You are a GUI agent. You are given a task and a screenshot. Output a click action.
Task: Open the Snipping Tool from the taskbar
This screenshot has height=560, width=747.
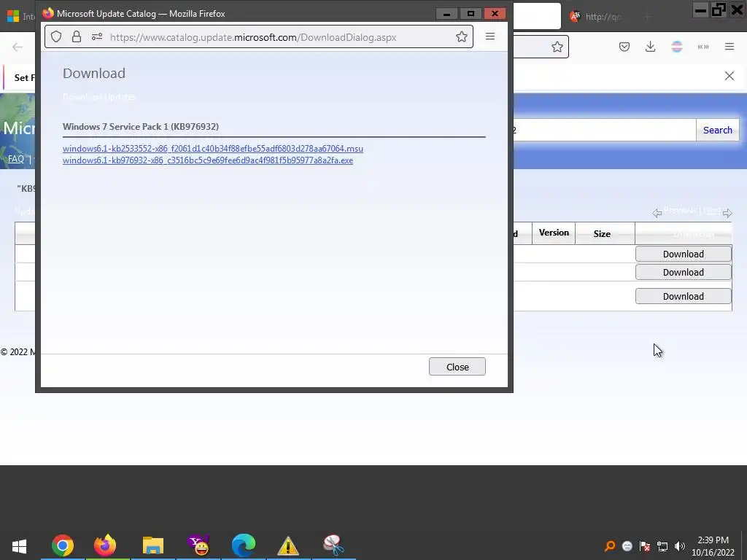point(333,545)
